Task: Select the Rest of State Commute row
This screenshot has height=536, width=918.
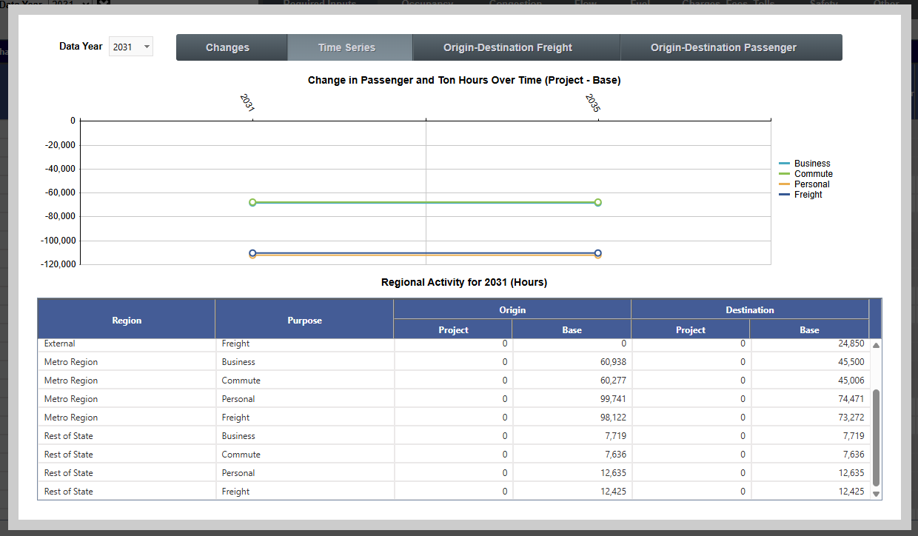Action: coord(454,454)
